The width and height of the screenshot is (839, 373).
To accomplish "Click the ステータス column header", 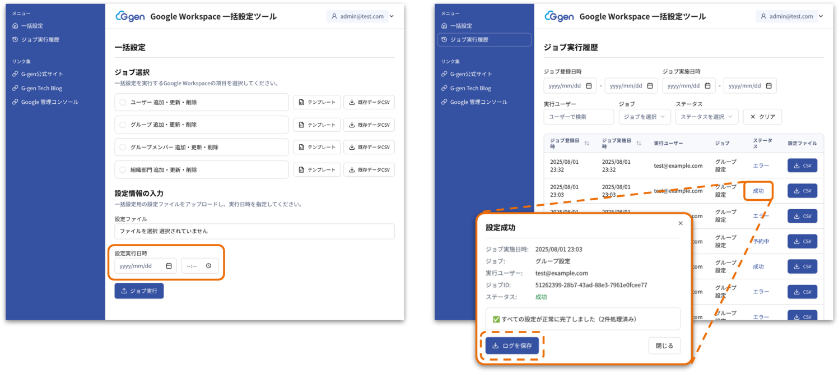I will pyautogui.click(x=762, y=143).
